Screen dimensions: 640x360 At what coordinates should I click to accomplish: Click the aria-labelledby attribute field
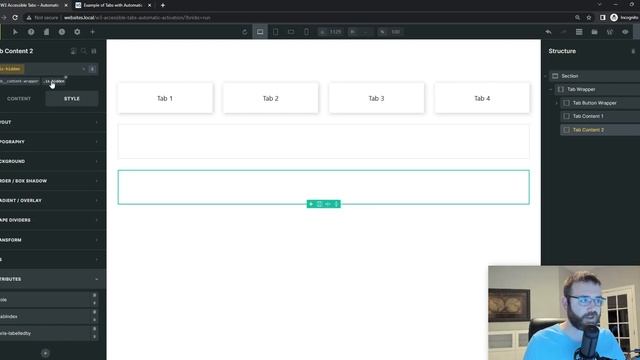45,333
